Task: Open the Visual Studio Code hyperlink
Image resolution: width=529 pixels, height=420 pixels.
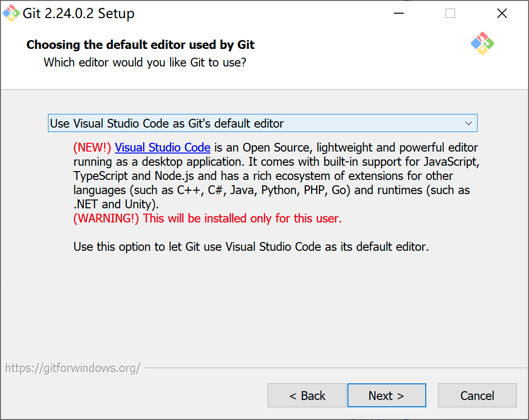Action: click(162, 148)
